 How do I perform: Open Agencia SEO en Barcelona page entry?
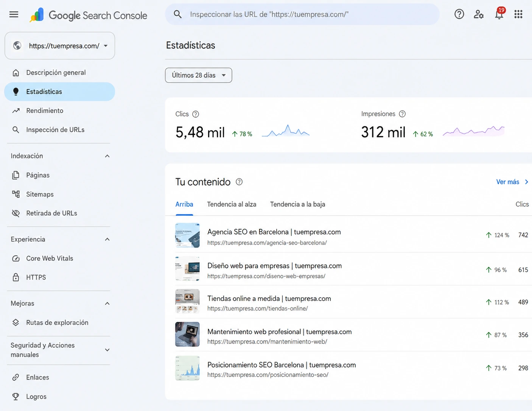pyautogui.click(x=274, y=232)
